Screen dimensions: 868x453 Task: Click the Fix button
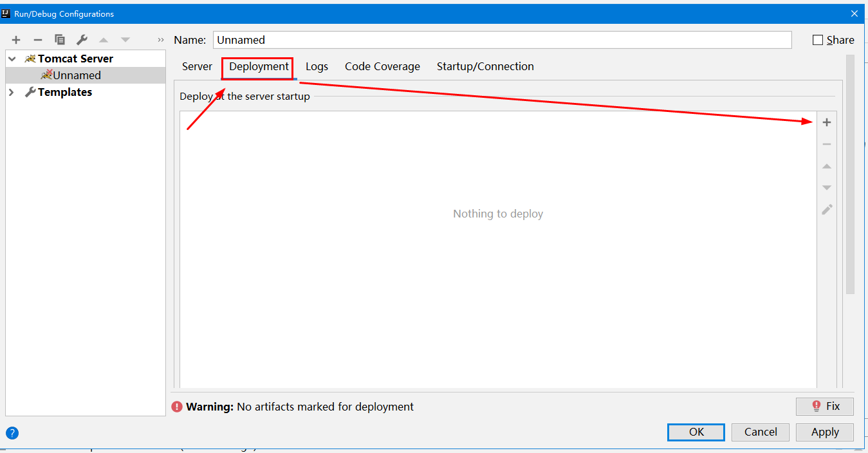(x=825, y=406)
